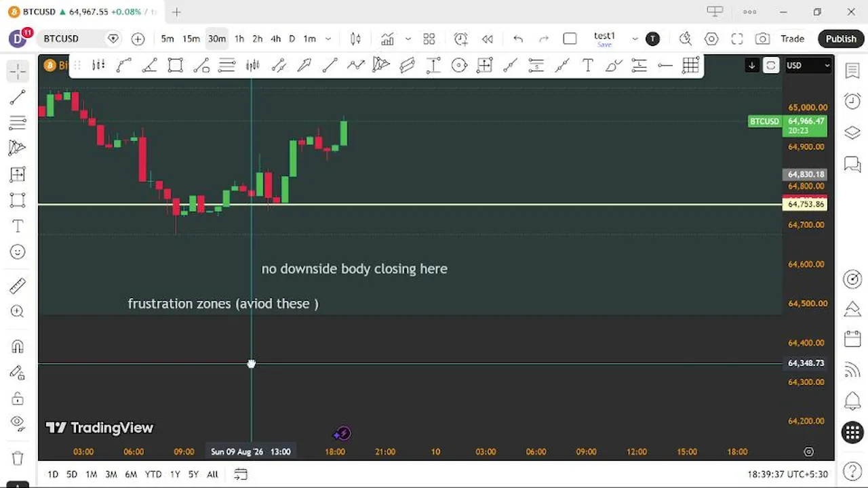Click the trash remove objects icon
Screen dimensions: 868x488
pyautogui.click(x=18, y=458)
